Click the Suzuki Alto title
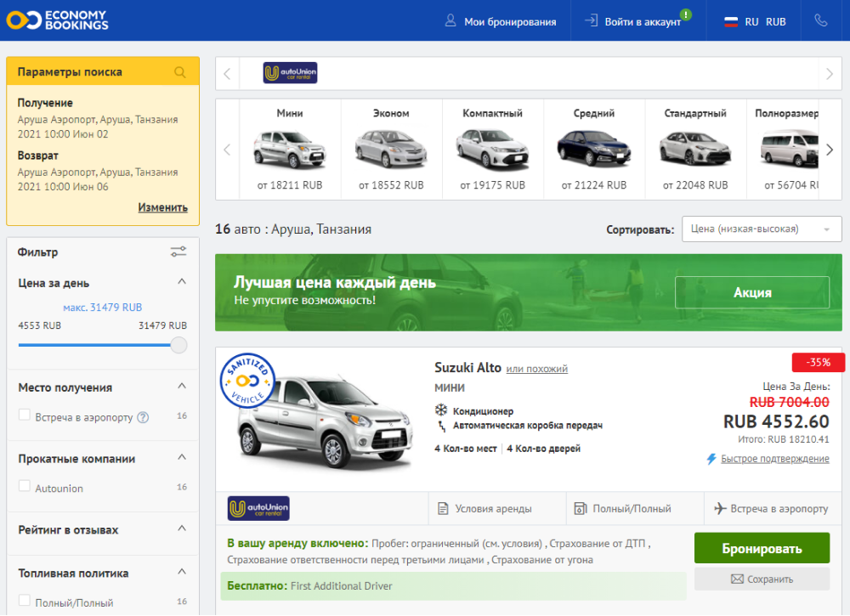The height and width of the screenshot is (616, 850). 467,368
